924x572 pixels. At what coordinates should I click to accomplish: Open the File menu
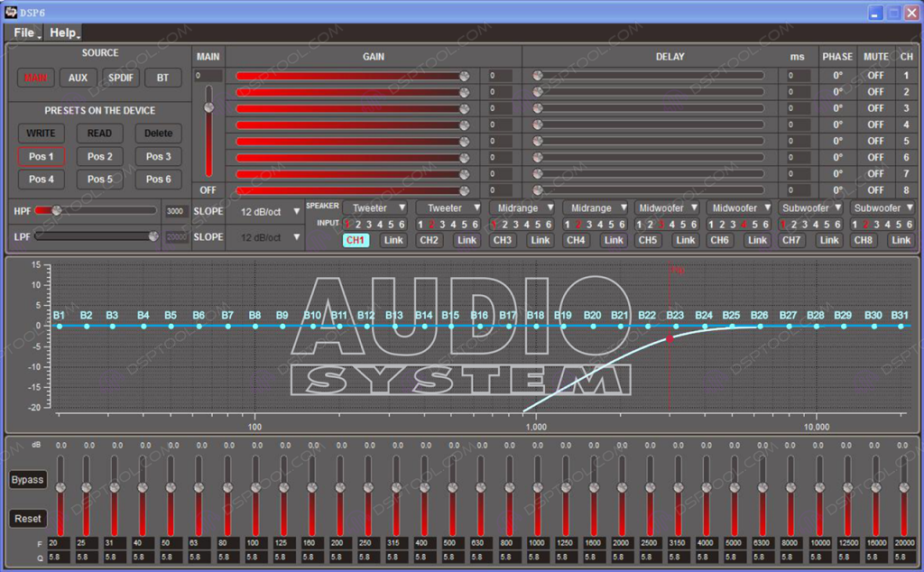click(x=26, y=33)
